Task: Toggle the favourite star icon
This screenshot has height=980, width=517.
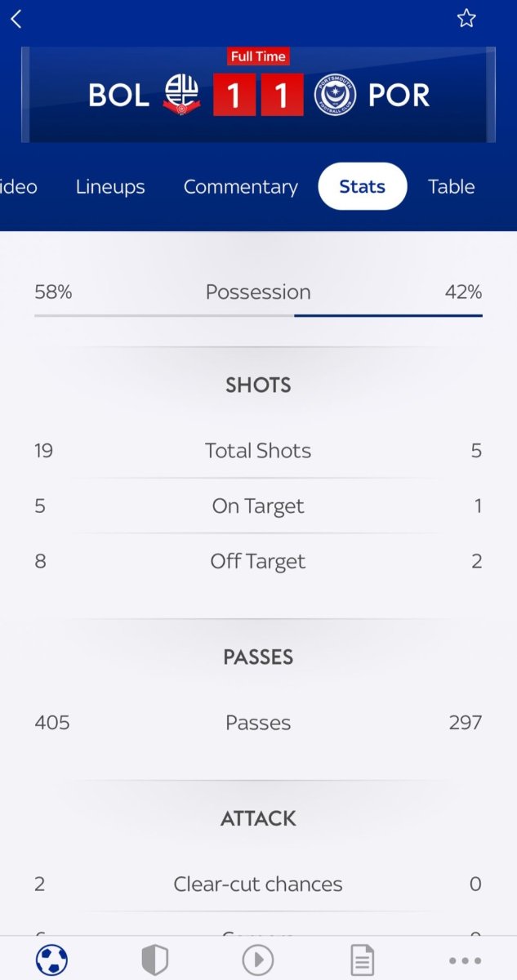Action: coord(466,18)
